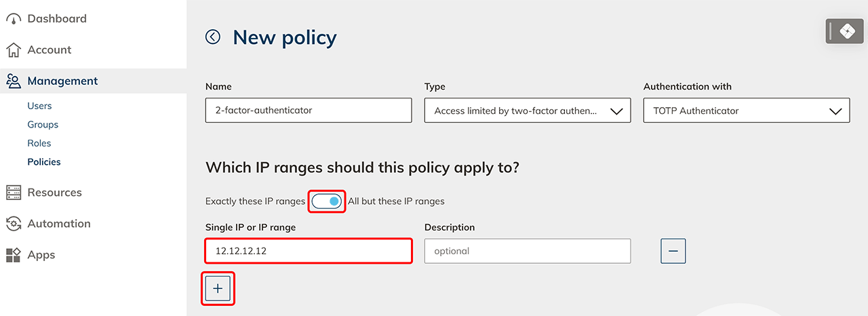The height and width of the screenshot is (316, 868).
Task: Expand the Authentication with dropdown
Action: [x=746, y=111]
